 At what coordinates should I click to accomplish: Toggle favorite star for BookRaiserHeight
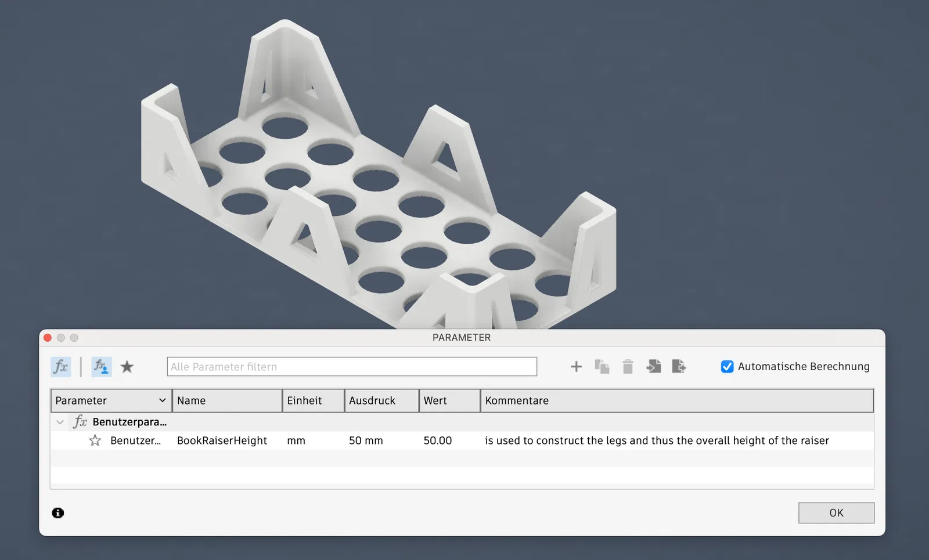[95, 440]
